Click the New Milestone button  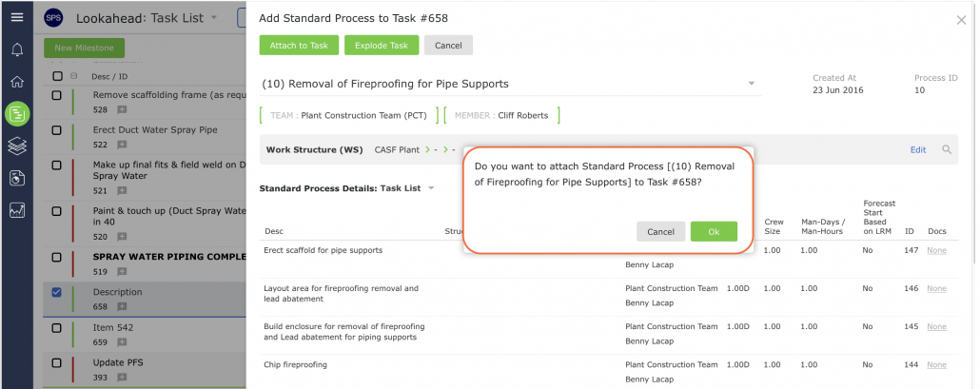[x=85, y=49]
